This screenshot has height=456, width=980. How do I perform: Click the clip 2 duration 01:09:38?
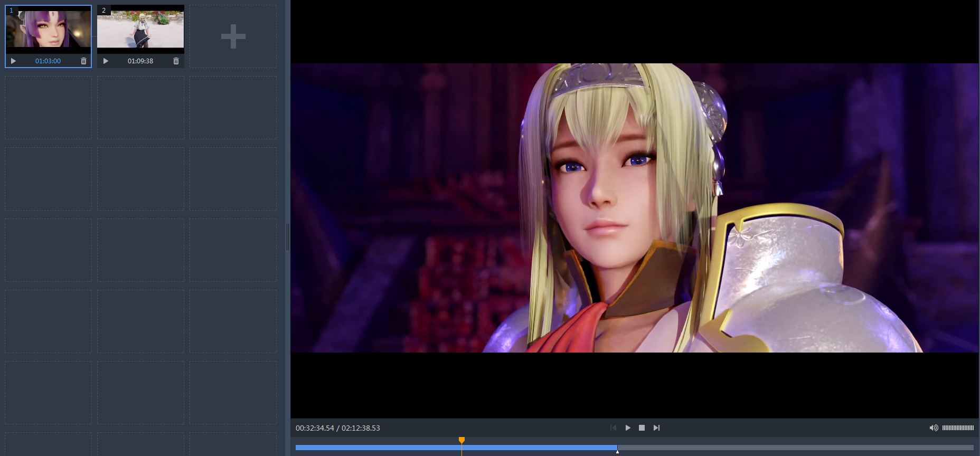coord(140,61)
